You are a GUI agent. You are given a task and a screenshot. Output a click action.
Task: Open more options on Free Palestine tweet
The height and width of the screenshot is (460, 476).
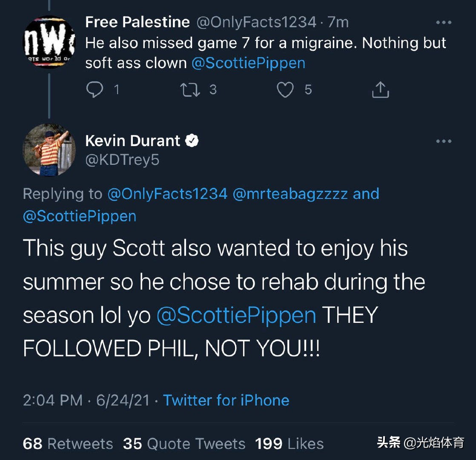pos(444,23)
